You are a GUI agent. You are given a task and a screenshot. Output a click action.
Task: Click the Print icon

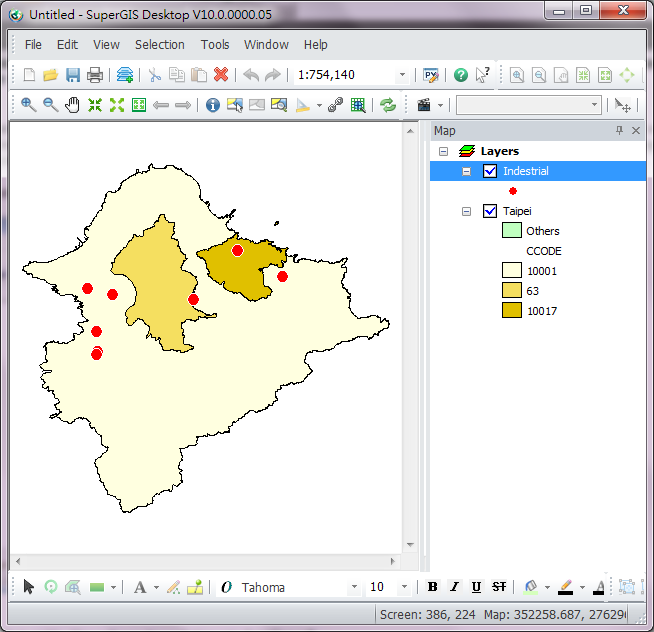[95, 75]
